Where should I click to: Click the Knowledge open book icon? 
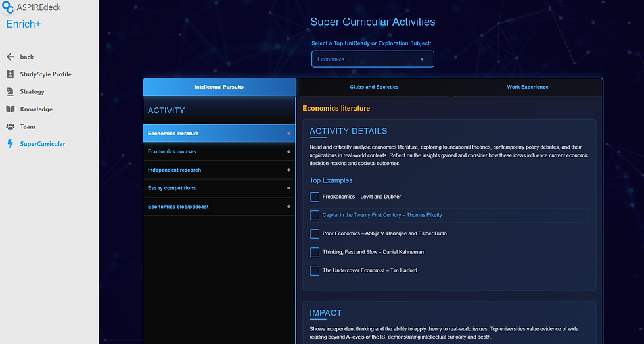click(11, 109)
